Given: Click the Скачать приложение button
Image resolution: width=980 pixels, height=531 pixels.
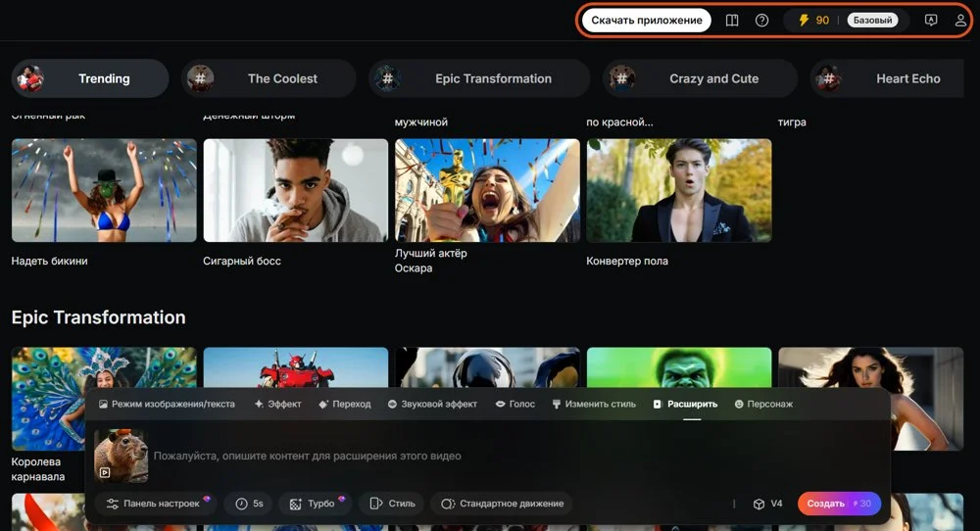Looking at the screenshot, I should [646, 21].
